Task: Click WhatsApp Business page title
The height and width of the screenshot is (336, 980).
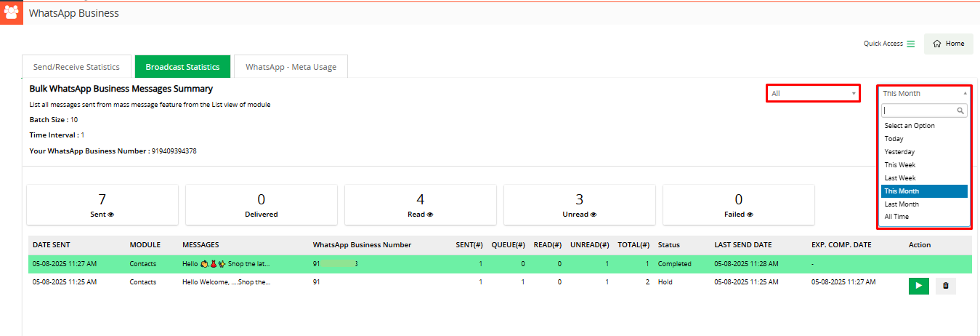Action: click(74, 13)
